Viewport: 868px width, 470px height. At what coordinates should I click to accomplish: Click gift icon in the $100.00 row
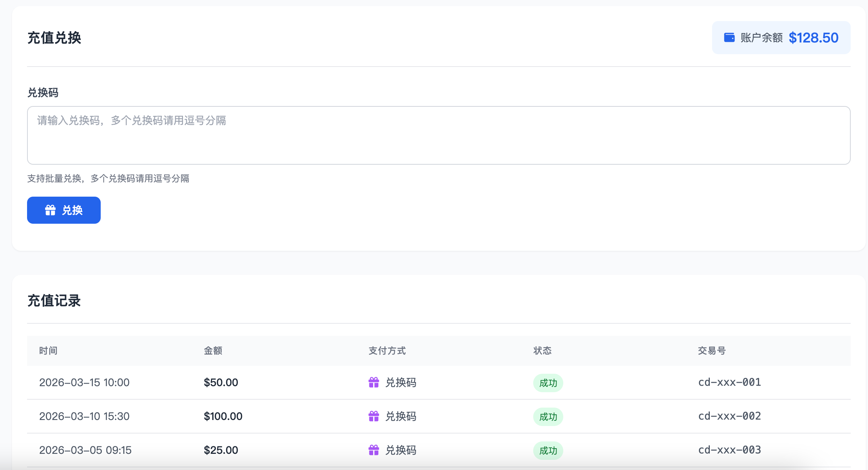tap(374, 416)
